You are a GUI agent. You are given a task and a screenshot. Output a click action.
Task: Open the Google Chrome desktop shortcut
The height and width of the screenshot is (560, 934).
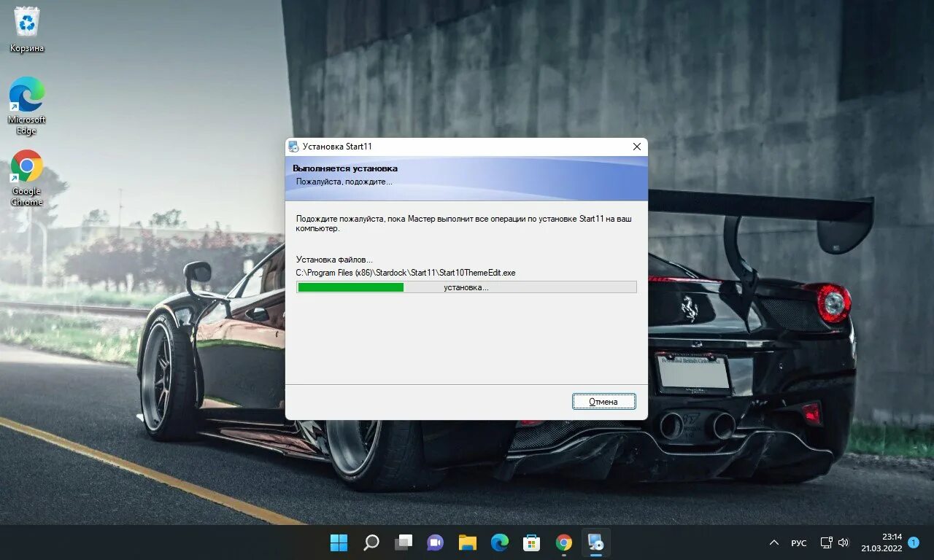(27, 179)
